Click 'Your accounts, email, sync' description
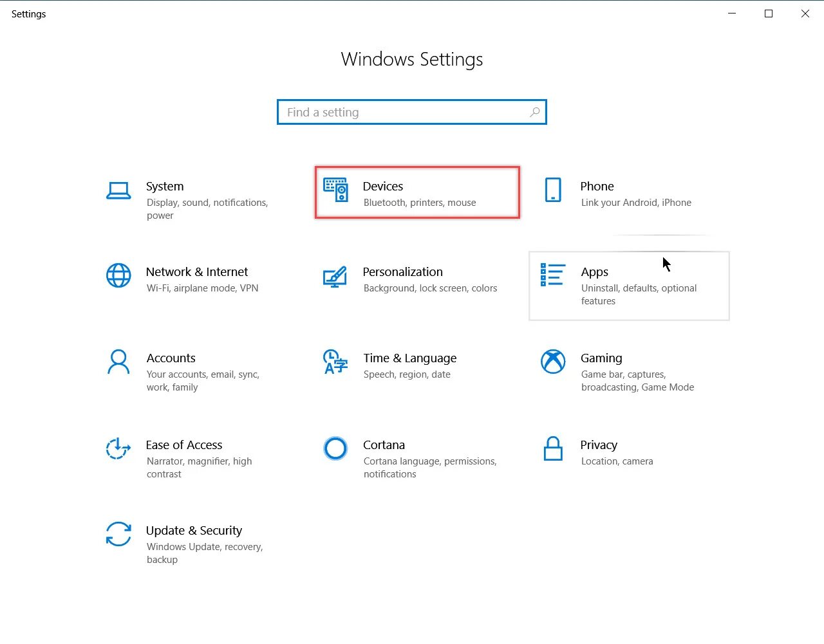Screen dimensions: 824x644 pos(203,381)
